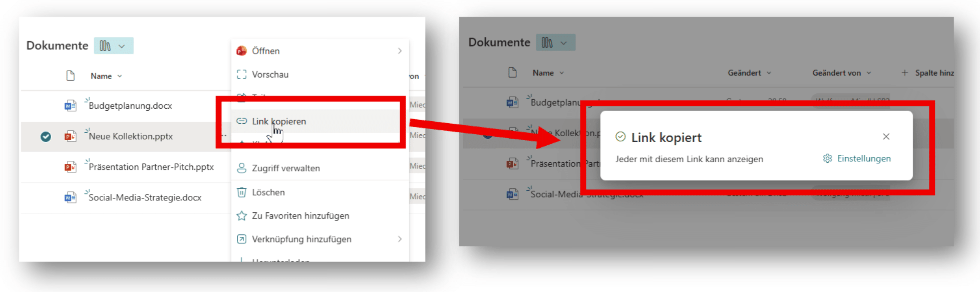980x292 pixels.
Task: Open the Einstellungen link in the dialog
Action: (863, 159)
